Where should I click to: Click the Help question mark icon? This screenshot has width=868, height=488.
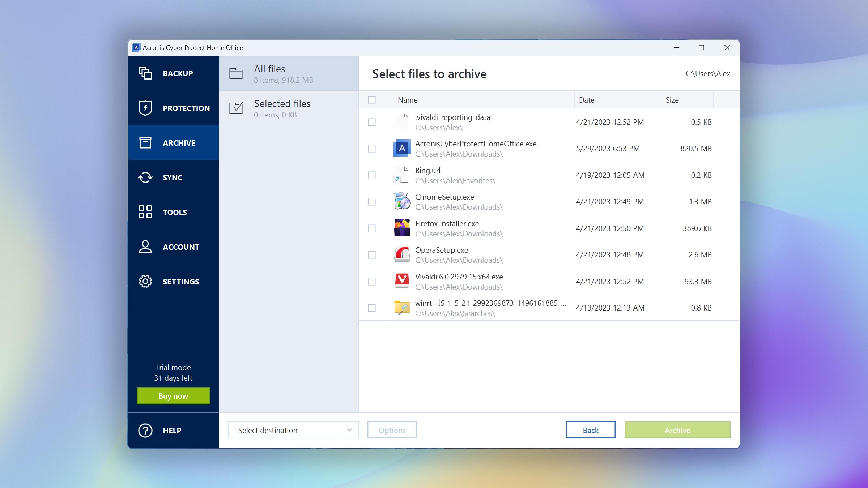pos(145,430)
